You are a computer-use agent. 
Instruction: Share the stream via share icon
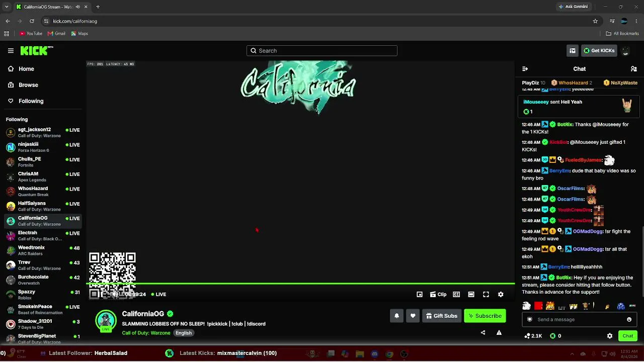(x=483, y=332)
